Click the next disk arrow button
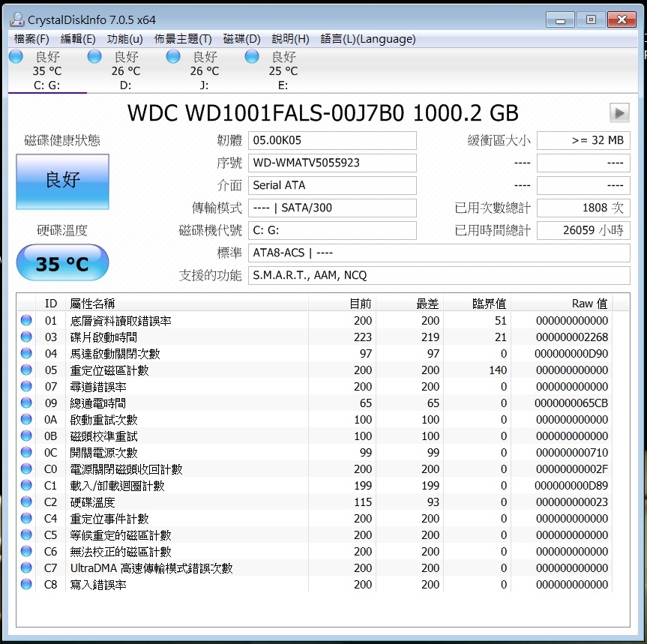 pos(619,113)
